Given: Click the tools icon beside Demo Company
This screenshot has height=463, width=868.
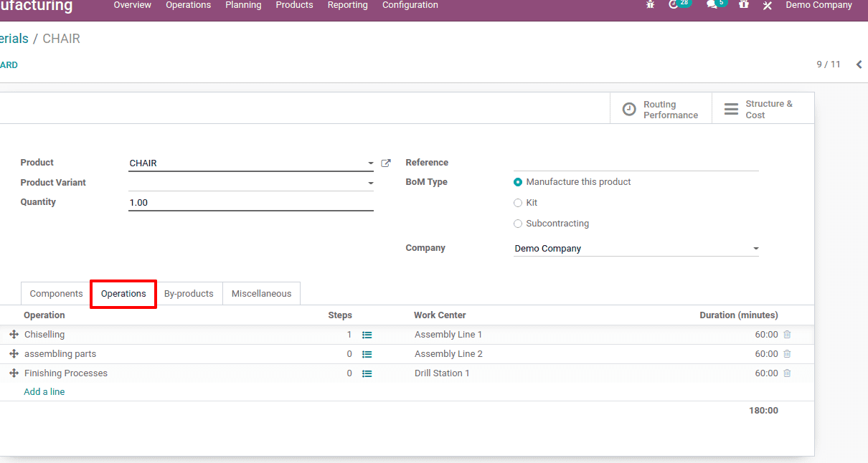Looking at the screenshot, I should point(767,5).
